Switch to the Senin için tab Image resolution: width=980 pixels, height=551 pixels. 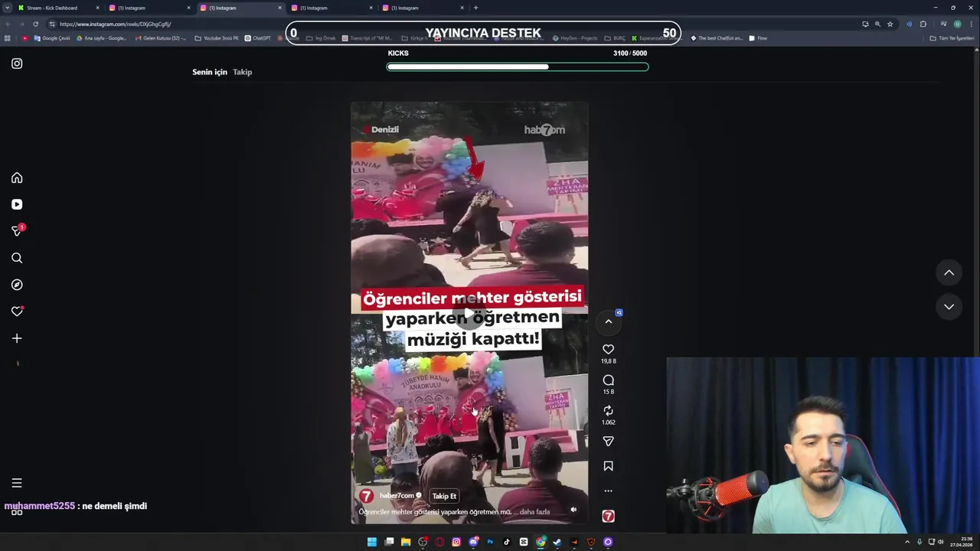click(x=210, y=72)
